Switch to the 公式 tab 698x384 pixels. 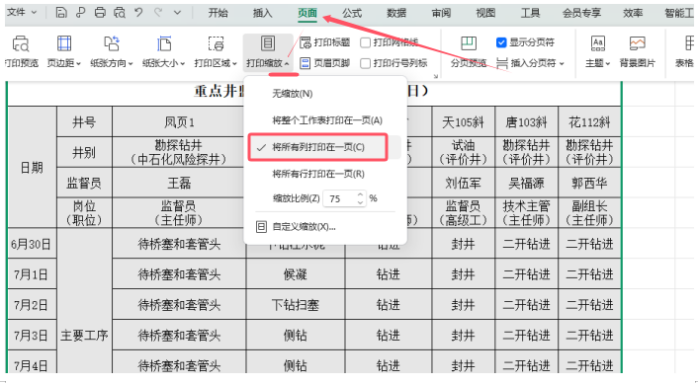tap(352, 13)
